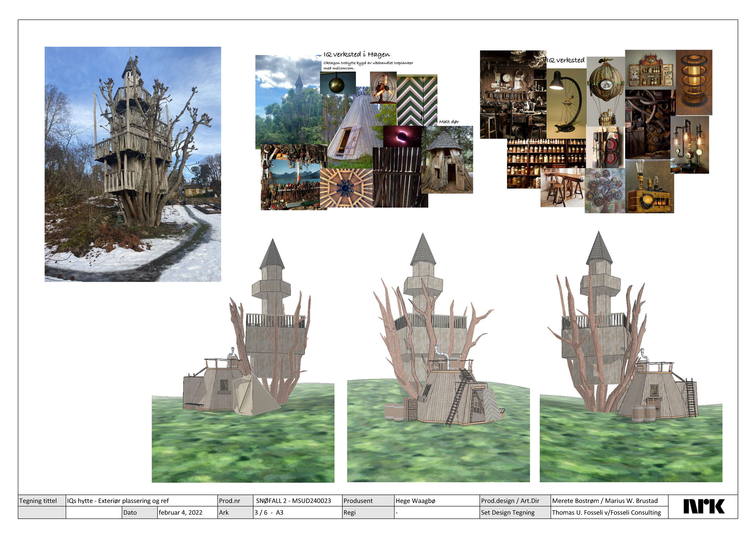
Task: Click the NRK logo in title block
Action: coord(704,506)
